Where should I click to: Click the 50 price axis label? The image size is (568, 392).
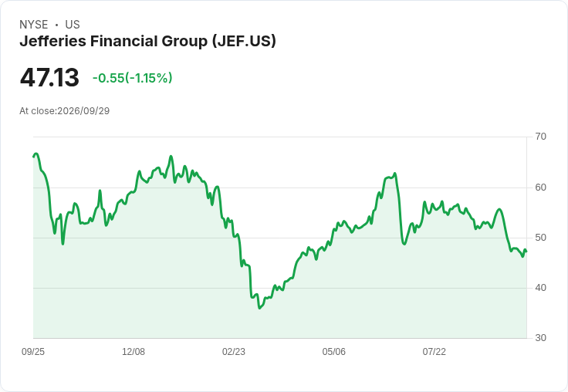(x=540, y=238)
